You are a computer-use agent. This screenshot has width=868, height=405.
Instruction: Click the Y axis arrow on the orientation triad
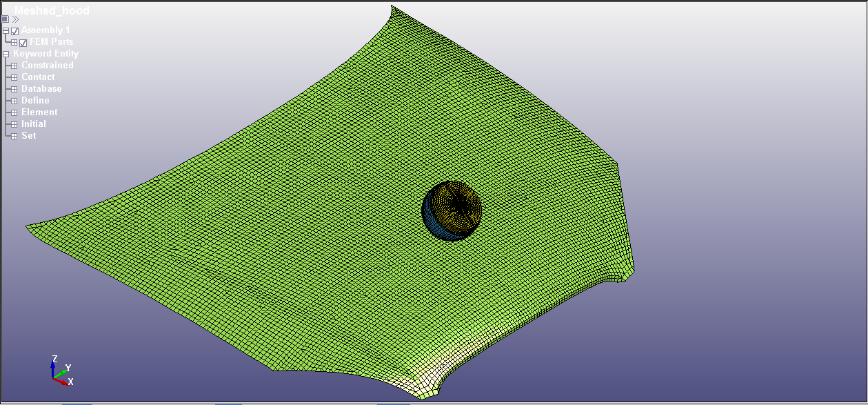coord(62,372)
